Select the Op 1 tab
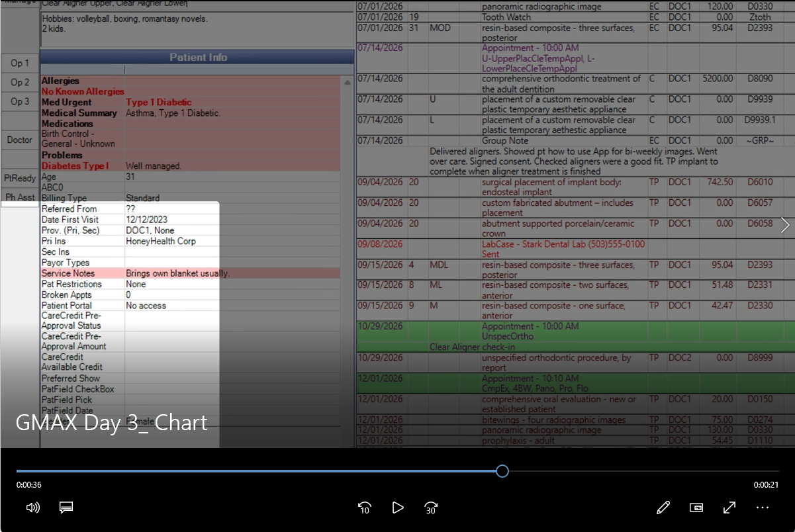Screen dimensions: 795x532 pos(20,63)
